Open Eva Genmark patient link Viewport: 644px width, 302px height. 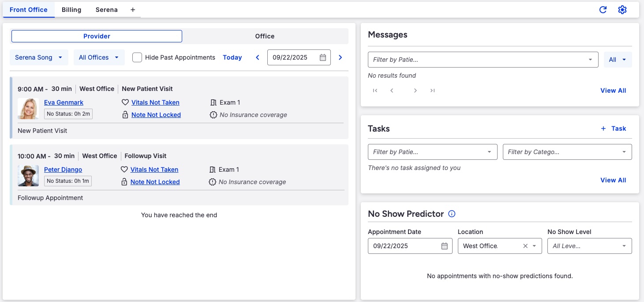[x=64, y=102]
